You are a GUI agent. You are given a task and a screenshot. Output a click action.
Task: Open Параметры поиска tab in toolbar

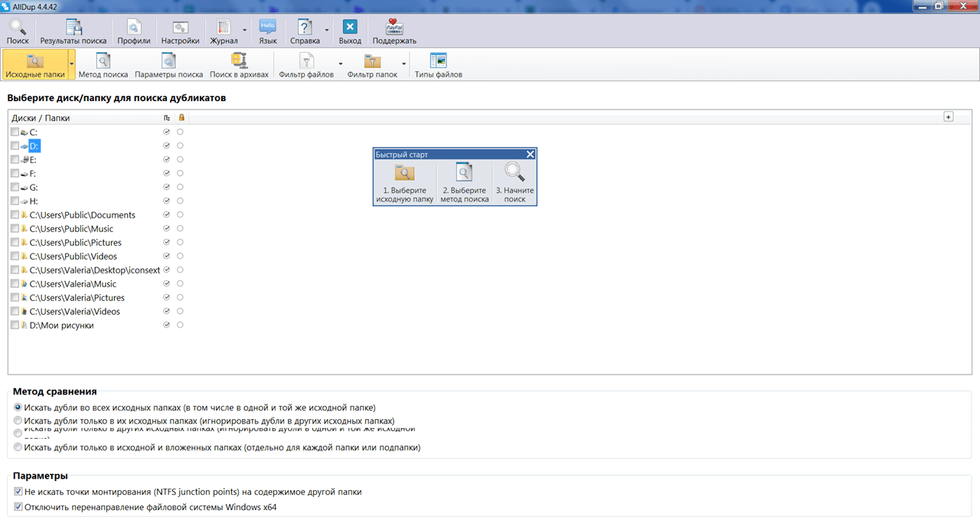pyautogui.click(x=169, y=65)
